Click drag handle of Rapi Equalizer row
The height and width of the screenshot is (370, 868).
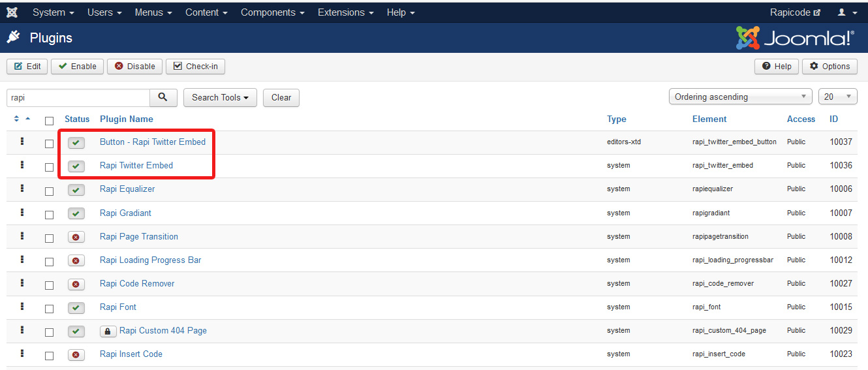click(x=22, y=189)
